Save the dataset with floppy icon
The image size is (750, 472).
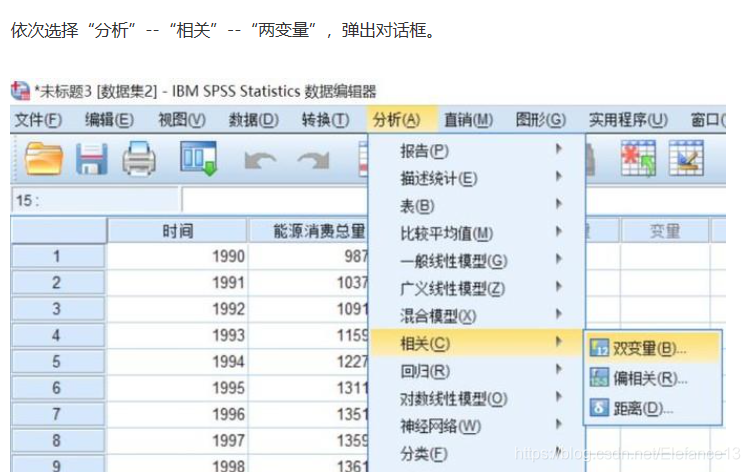(91, 159)
